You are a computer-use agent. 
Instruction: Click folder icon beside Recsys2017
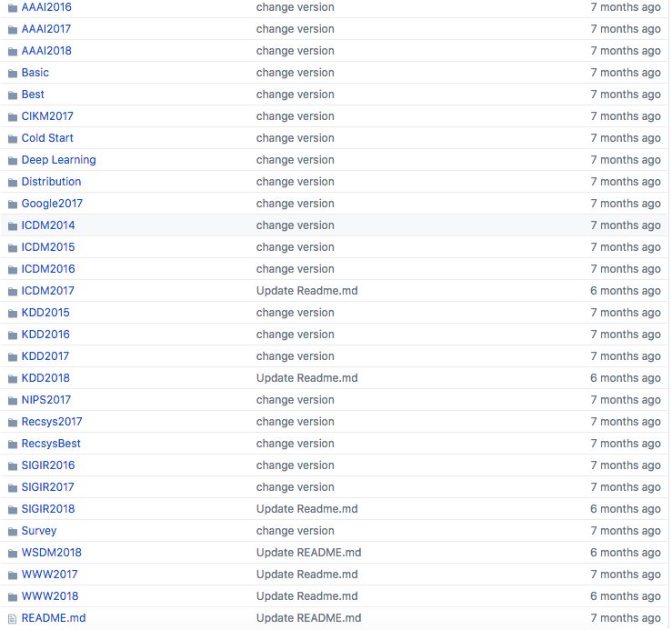pyautogui.click(x=13, y=423)
